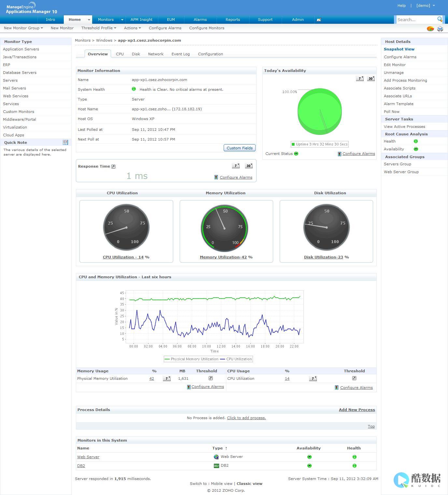Image resolution: width=448 pixels, height=495 pixels.
Task: Show 30-day Response Time report
Action: pyautogui.click(x=249, y=166)
